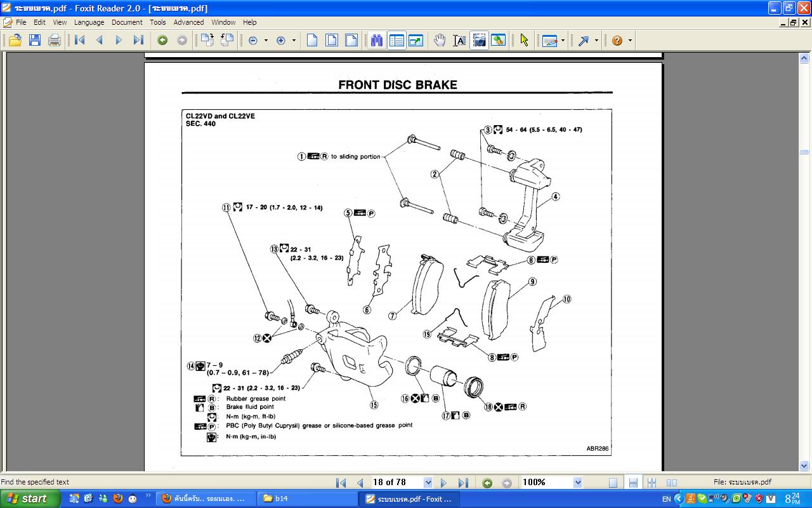
Task: Activate the Select Text tool
Action: (459, 40)
